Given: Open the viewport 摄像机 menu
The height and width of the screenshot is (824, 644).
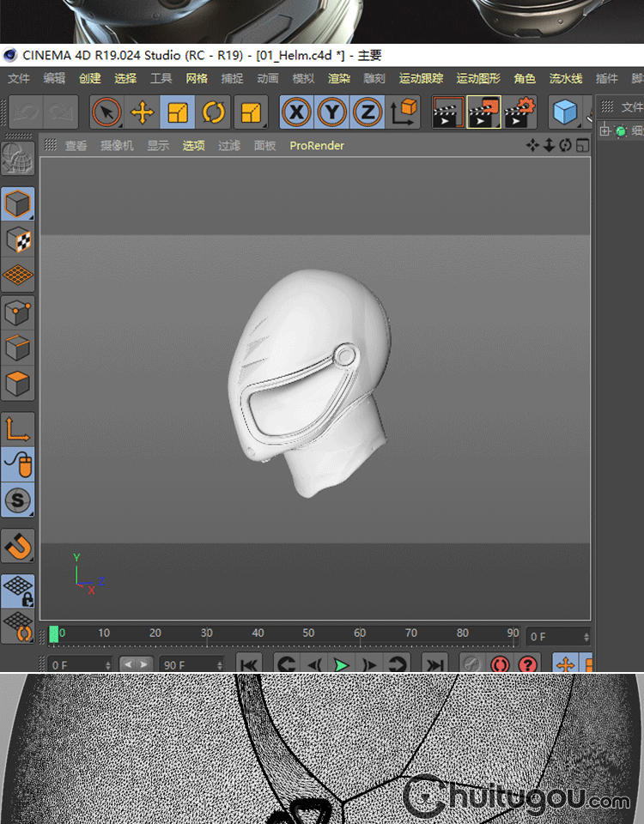Looking at the screenshot, I should (117, 146).
